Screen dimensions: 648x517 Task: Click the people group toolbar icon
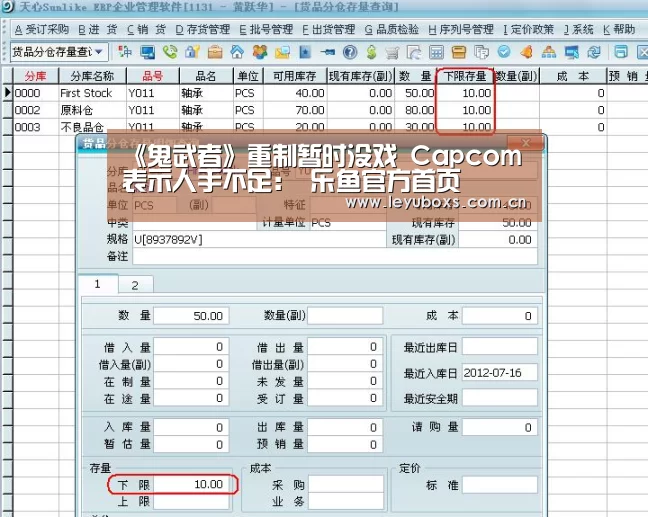260,52
